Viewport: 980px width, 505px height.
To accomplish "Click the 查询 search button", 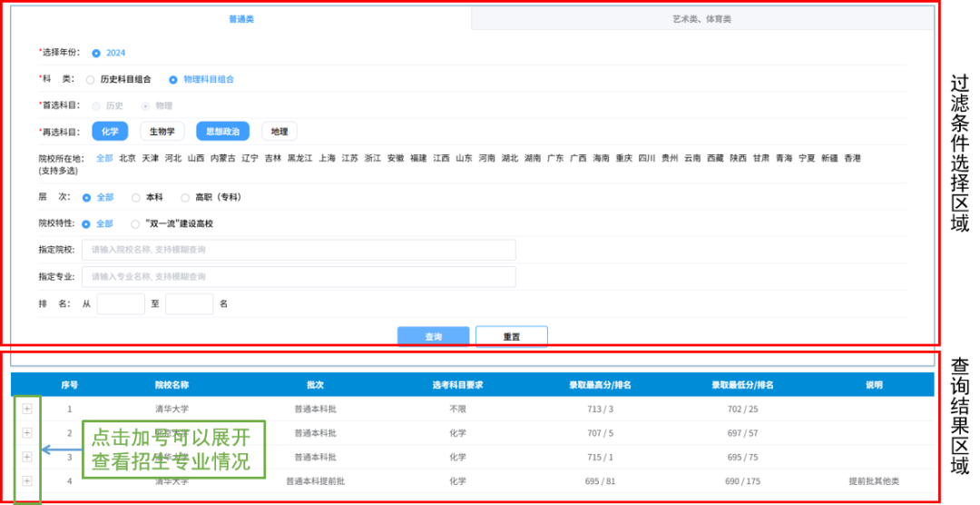I will click(433, 337).
